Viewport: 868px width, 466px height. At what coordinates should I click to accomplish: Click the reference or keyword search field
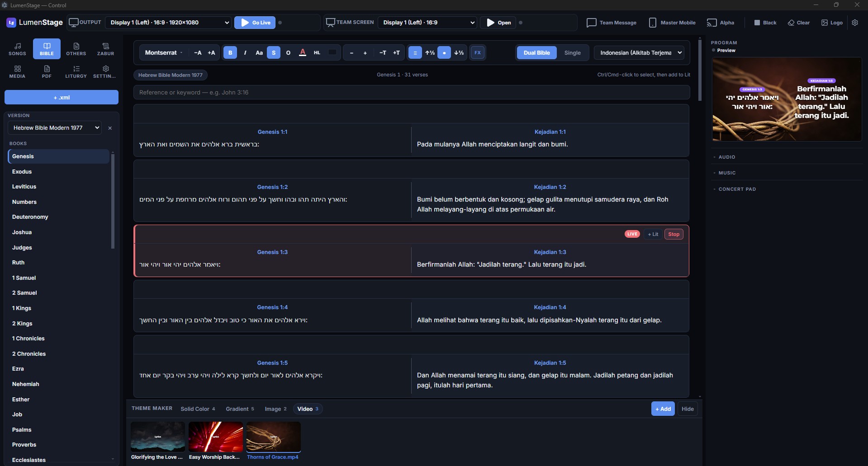click(x=412, y=92)
